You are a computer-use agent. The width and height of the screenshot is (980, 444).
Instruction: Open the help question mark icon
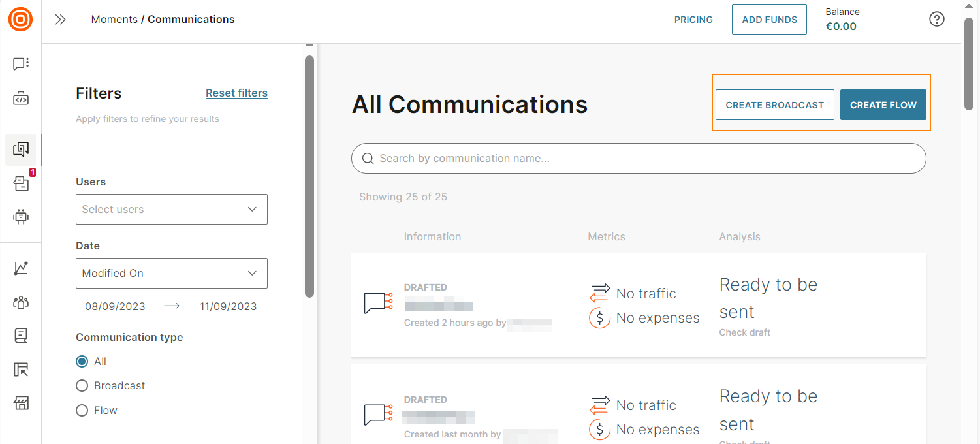click(x=936, y=20)
